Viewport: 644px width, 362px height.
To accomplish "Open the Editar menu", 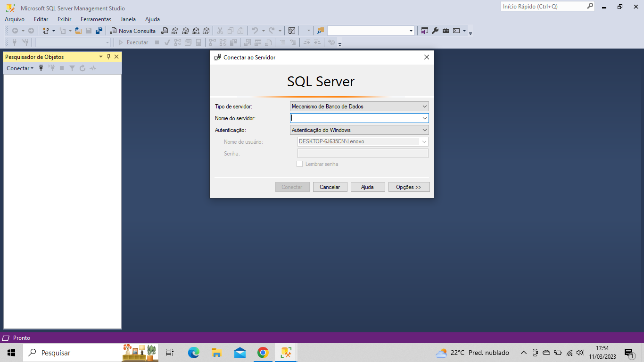I will [41, 19].
